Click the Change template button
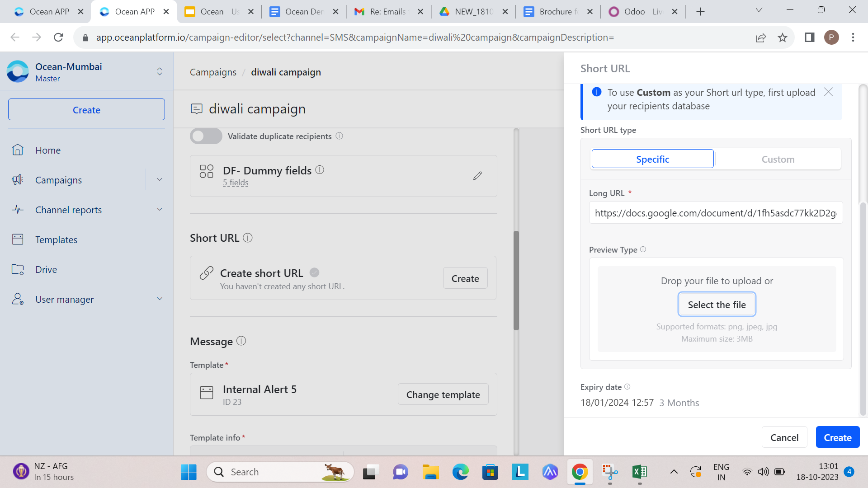 pyautogui.click(x=443, y=394)
